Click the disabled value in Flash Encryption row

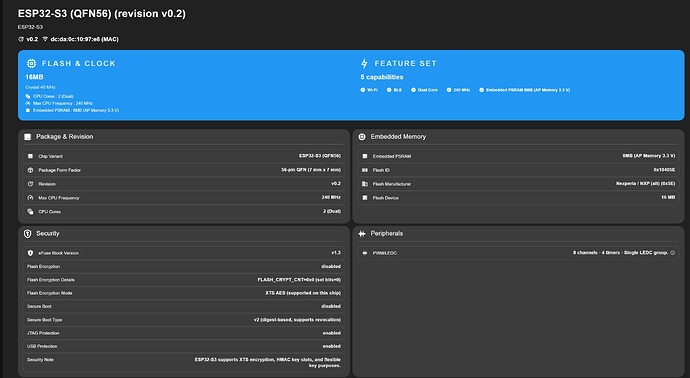pyautogui.click(x=331, y=266)
